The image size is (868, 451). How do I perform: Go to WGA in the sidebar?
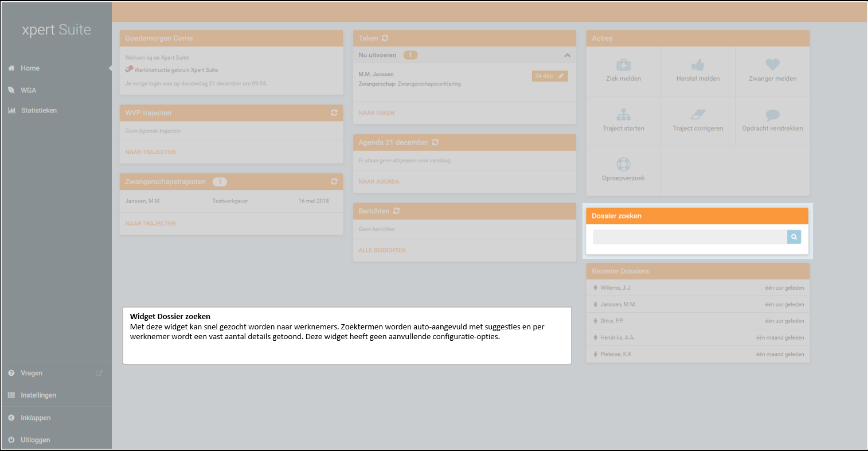coord(28,90)
